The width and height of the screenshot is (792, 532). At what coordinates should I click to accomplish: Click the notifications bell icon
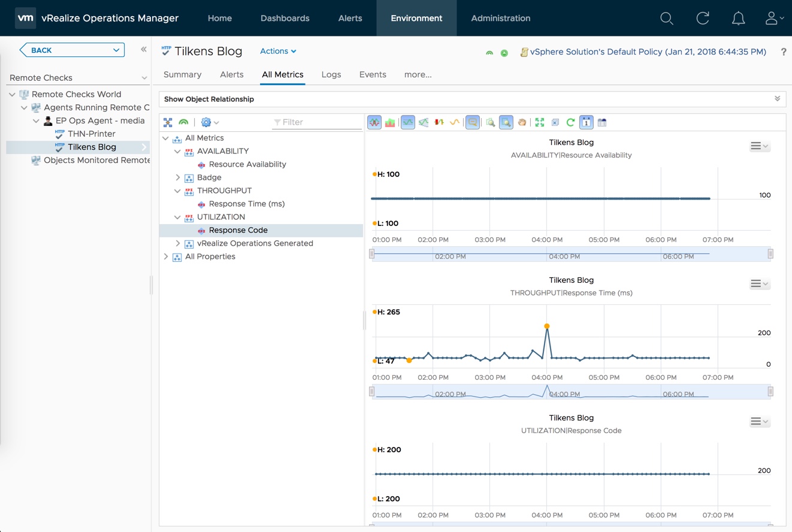(x=738, y=19)
